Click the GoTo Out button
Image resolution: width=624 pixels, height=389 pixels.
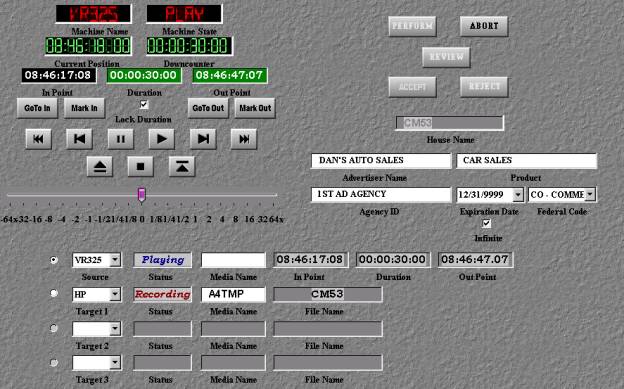[x=208, y=108]
